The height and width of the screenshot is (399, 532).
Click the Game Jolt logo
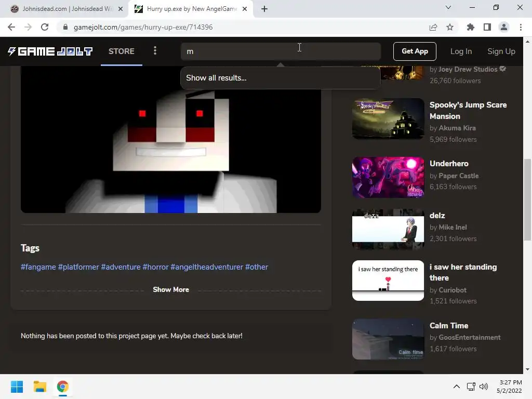(x=50, y=51)
